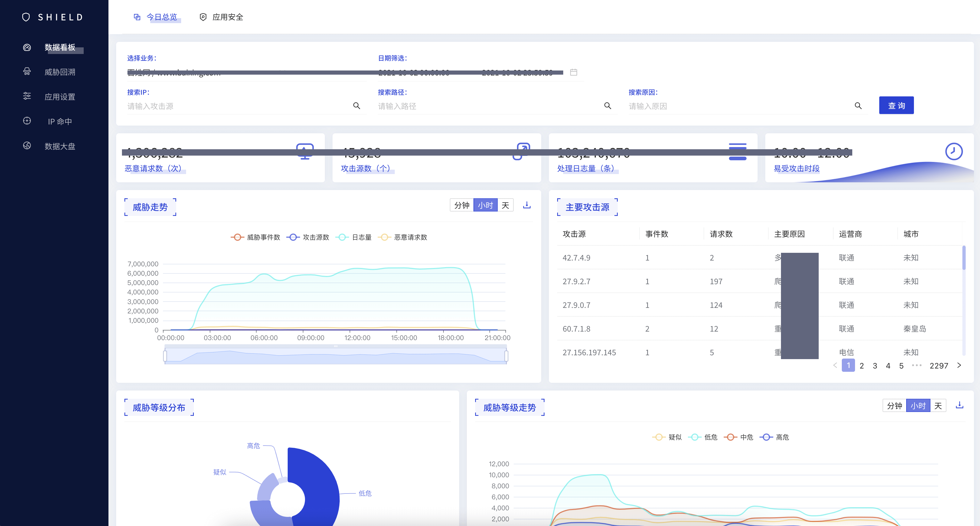Click the 数据大盘 globe icon
The height and width of the screenshot is (526, 980).
(27, 145)
